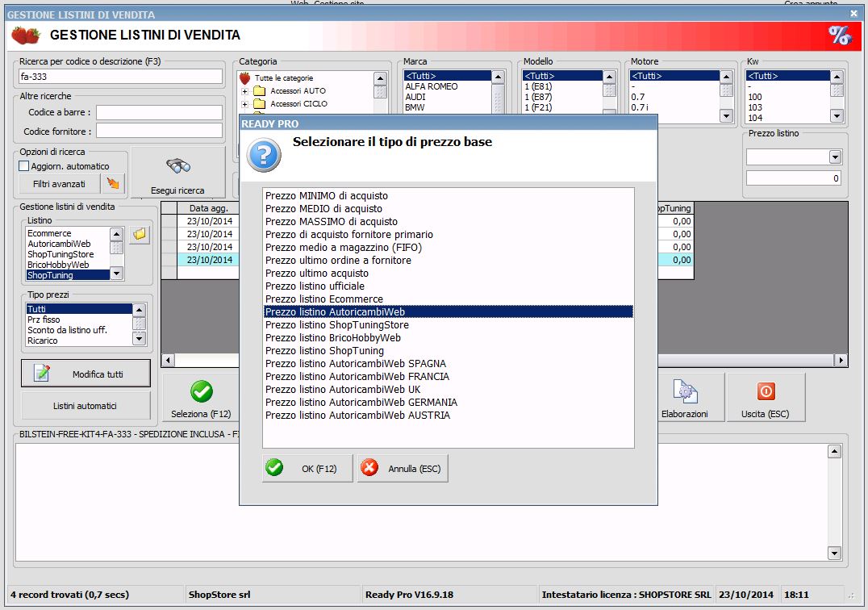Select 1 (E87) in Modello list
This screenshot has width=868, height=610.
(562, 97)
